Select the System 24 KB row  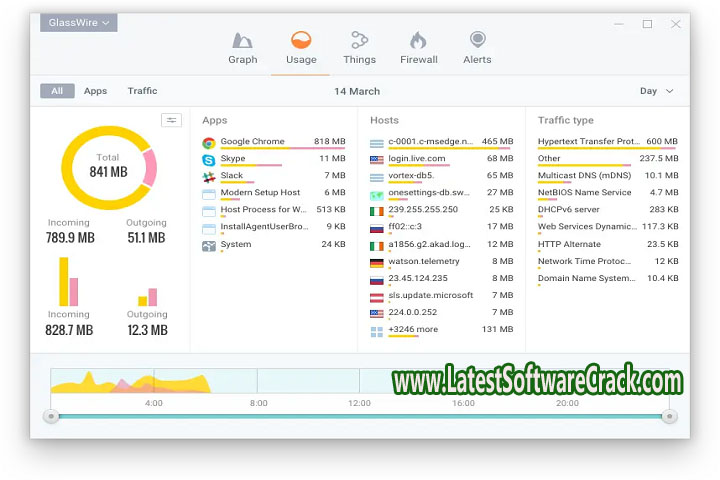point(274,246)
